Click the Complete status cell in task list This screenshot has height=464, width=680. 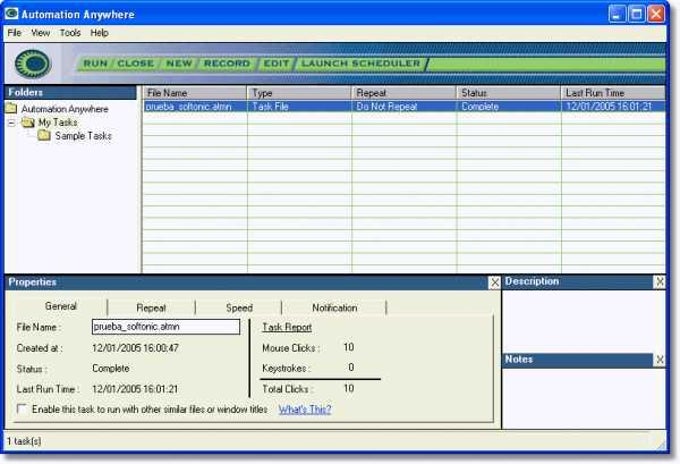click(509, 107)
